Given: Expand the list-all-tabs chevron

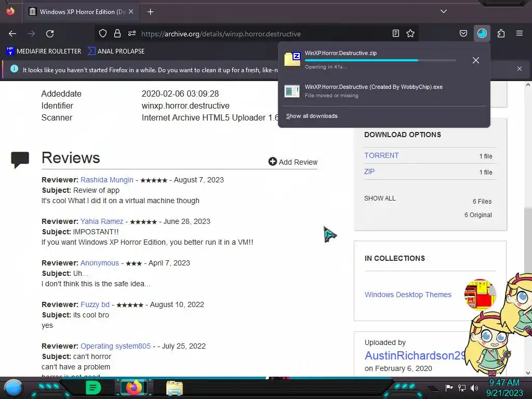Looking at the screenshot, I should 444,11.
